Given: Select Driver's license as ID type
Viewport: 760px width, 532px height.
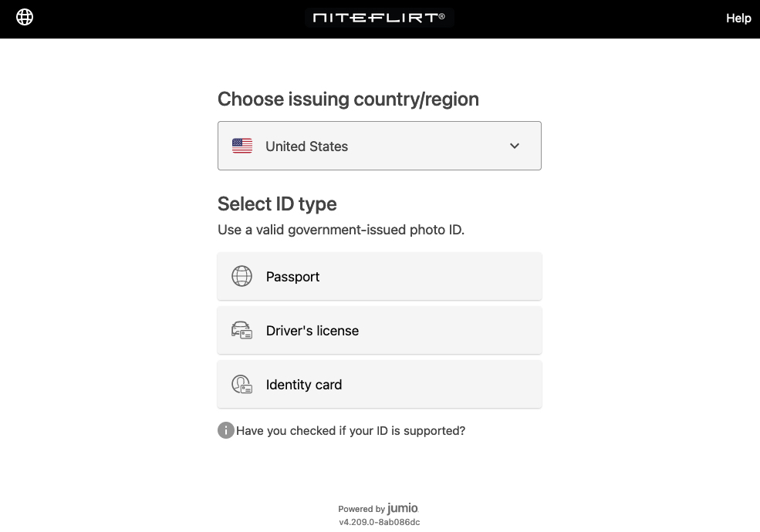Looking at the screenshot, I should pos(380,331).
